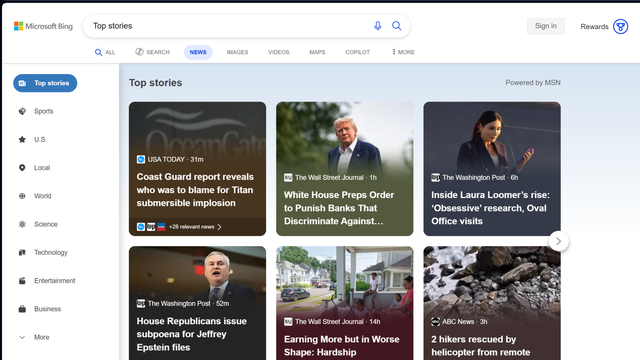Open the COPILOT tab
Screen dimensions: 640x360
[358, 52]
